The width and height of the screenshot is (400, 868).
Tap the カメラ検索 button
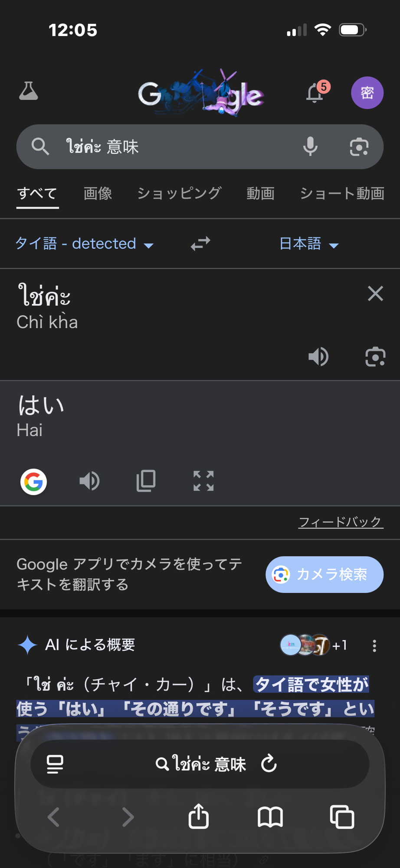[x=324, y=575]
